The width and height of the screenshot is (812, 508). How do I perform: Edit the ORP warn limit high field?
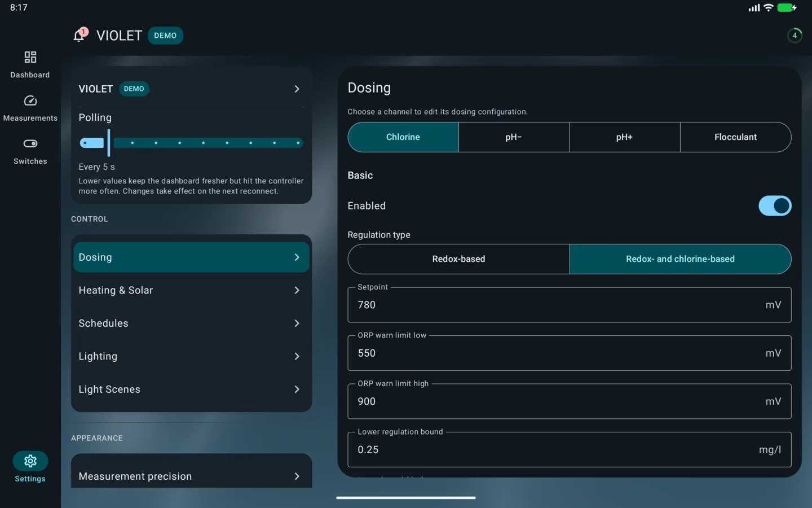tap(570, 401)
